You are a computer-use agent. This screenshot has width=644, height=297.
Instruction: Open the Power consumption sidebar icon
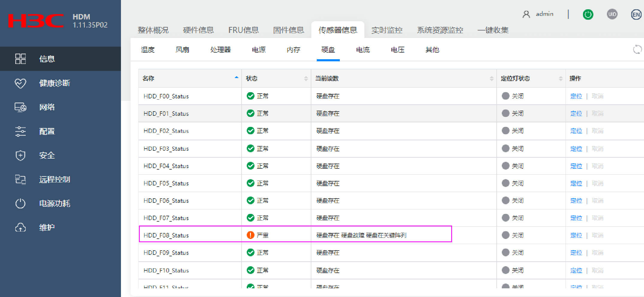click(x=20, y=204)
